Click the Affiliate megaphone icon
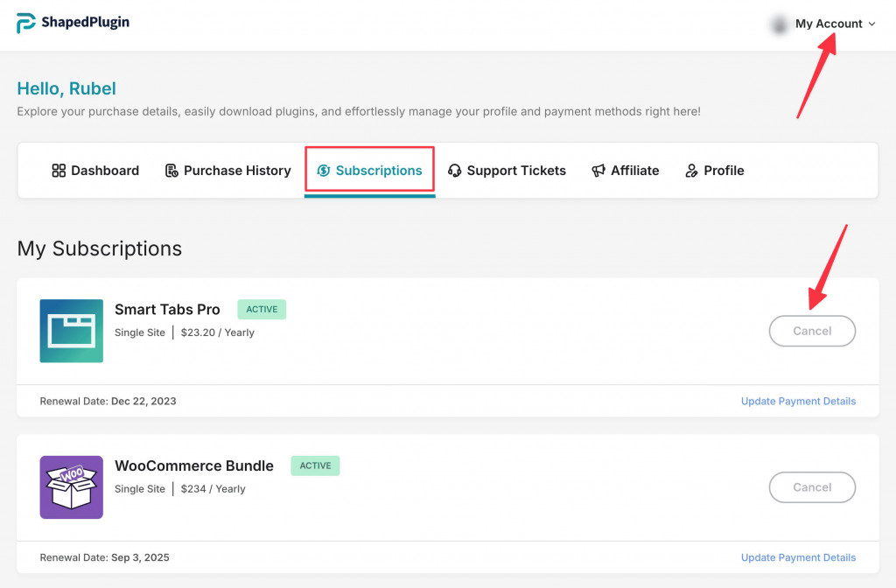The width and height of the screenshot is (896, 588). pyautogui.click(x=598, y=171)
